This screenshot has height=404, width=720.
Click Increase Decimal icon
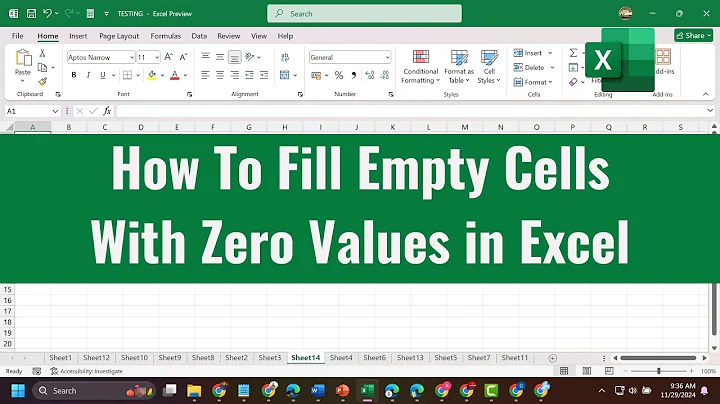370,75
